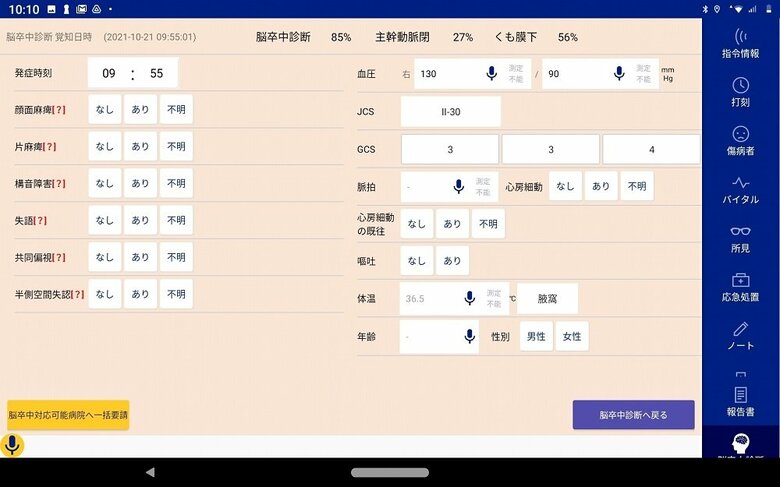The height and width of the screenshot is (487, 780).
Task: Change the onset hour 09
Action: coord(109,74)
